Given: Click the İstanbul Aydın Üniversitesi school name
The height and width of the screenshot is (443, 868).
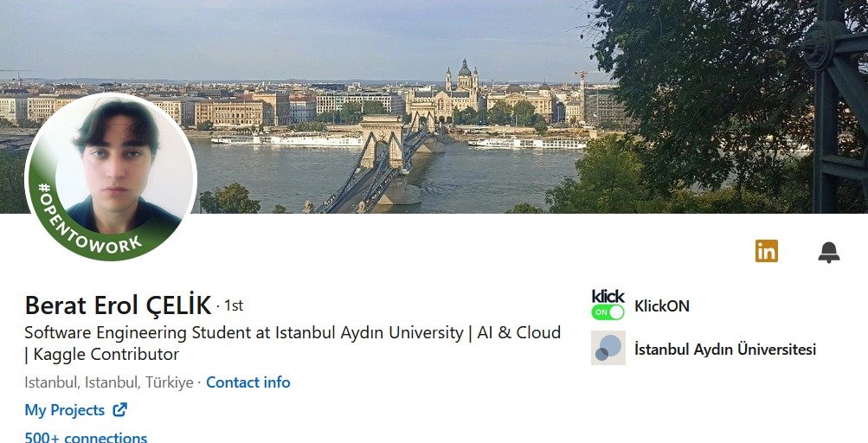Looking at the screenshot, I should tap(724, 350).
